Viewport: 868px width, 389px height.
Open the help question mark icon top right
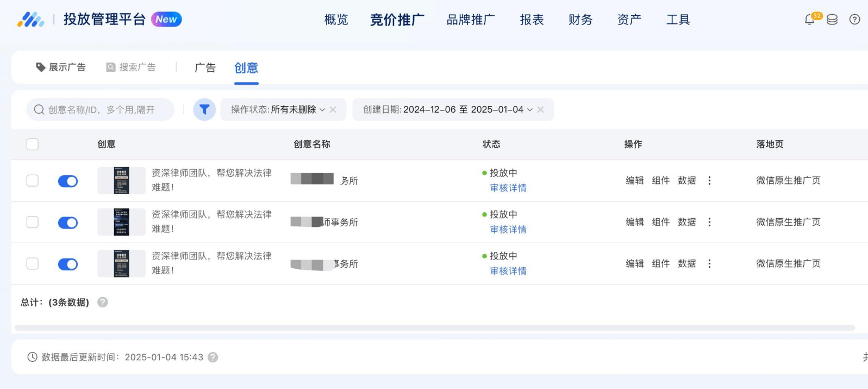coord(854,20)
